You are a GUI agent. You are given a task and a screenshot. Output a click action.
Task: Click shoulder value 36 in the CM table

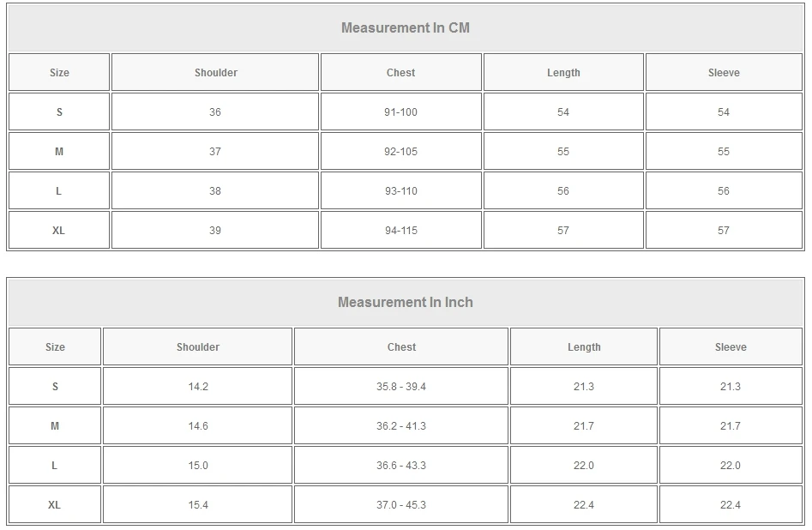[215, 112]
